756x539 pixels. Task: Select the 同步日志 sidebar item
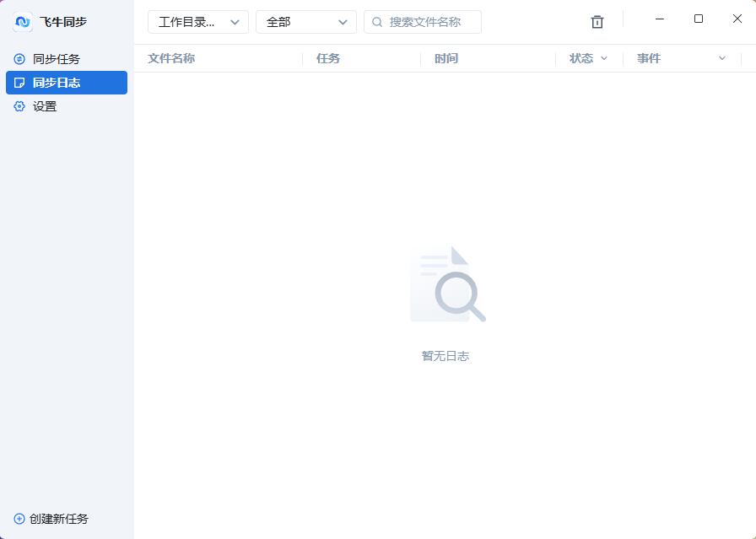67,83
